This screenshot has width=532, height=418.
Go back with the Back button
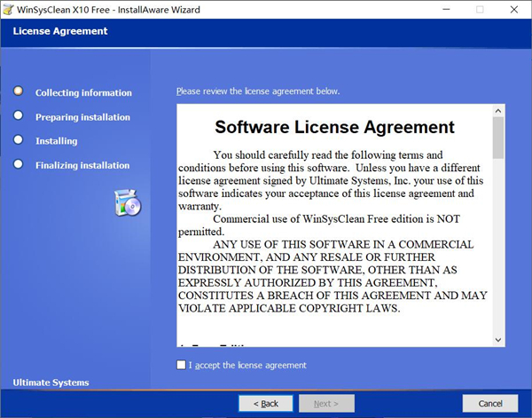pyautogui.click(x=265, y=403)
